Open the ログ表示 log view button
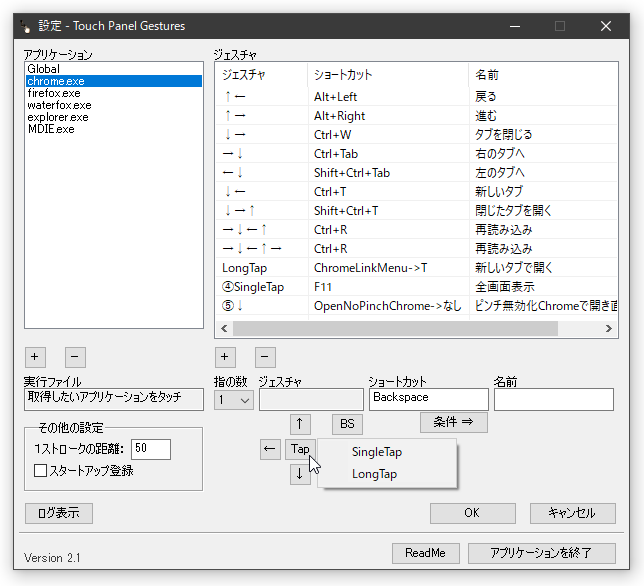The width and height of the screenshot is (644, 586). click(59, 513)
